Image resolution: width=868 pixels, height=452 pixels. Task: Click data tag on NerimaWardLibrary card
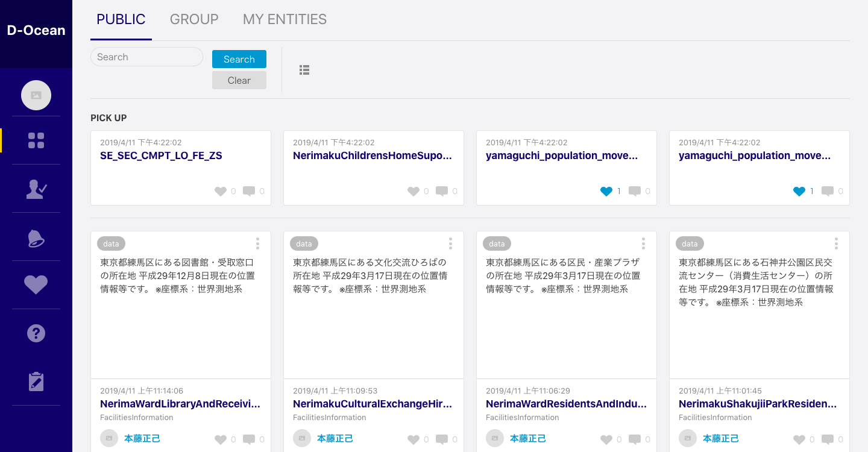pos(111,244)
